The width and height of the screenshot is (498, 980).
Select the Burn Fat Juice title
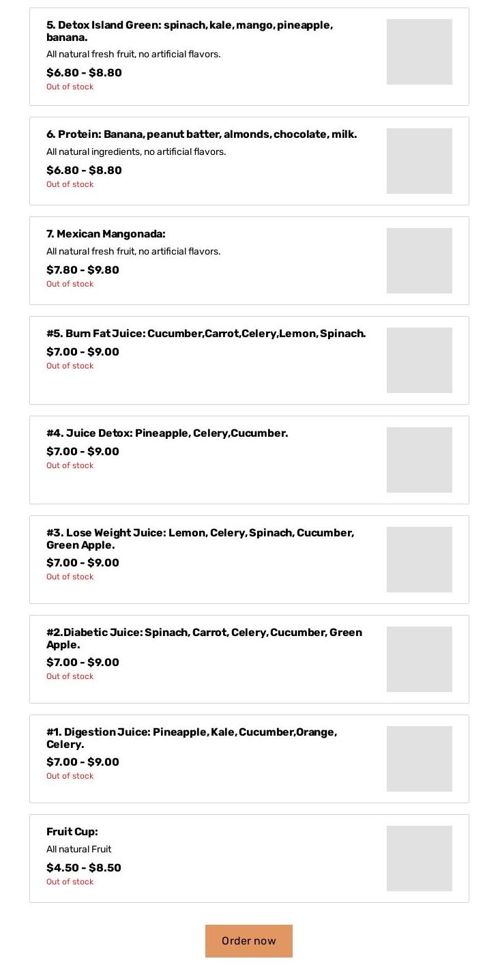tap(206, 334)
